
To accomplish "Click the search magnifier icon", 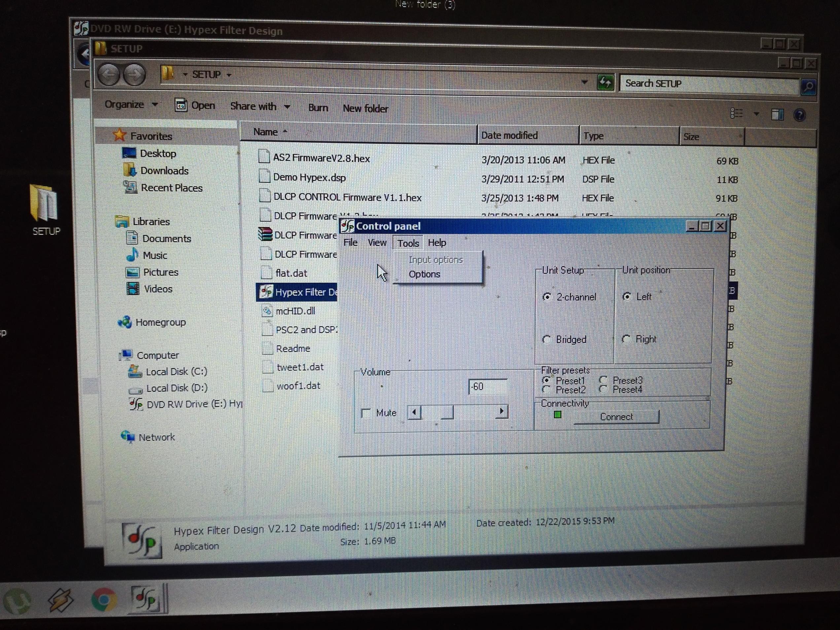I will tap(808, 87).
